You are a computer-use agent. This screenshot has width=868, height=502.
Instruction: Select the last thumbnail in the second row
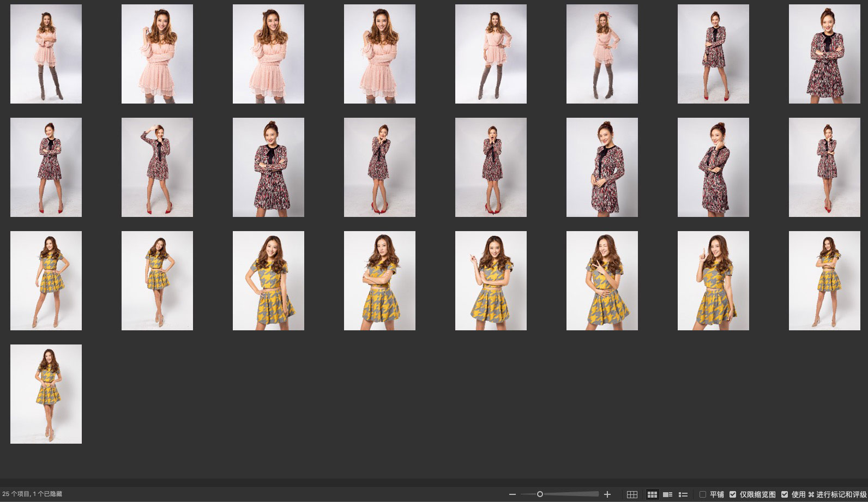point(824,167)
